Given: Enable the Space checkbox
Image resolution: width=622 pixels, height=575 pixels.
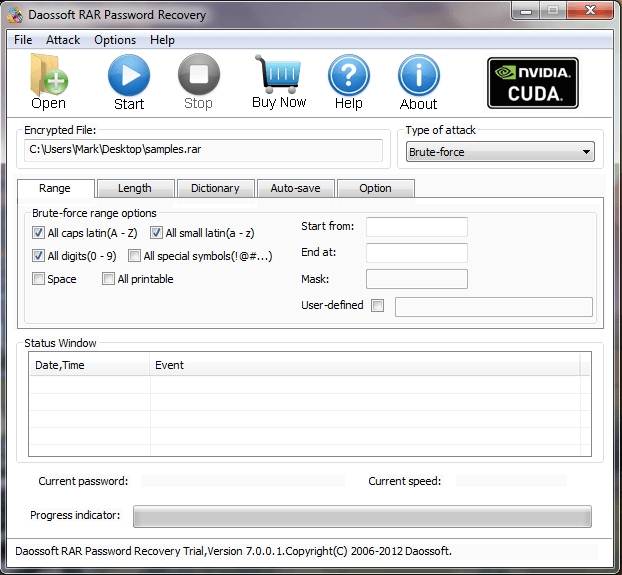Looking at the screenshot, I should pos(38,279).
